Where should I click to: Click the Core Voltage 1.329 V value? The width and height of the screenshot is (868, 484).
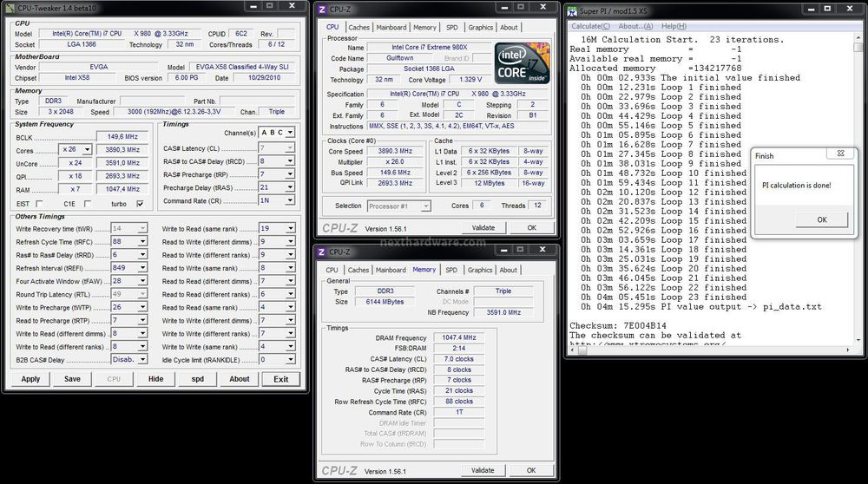pos(470,80)
